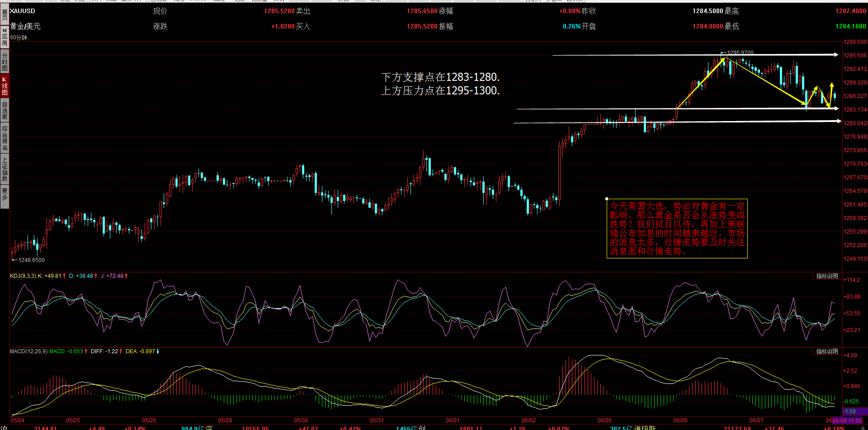Click the 60分钟 period label
868x430 pixels.
click(x=19, y=37)
